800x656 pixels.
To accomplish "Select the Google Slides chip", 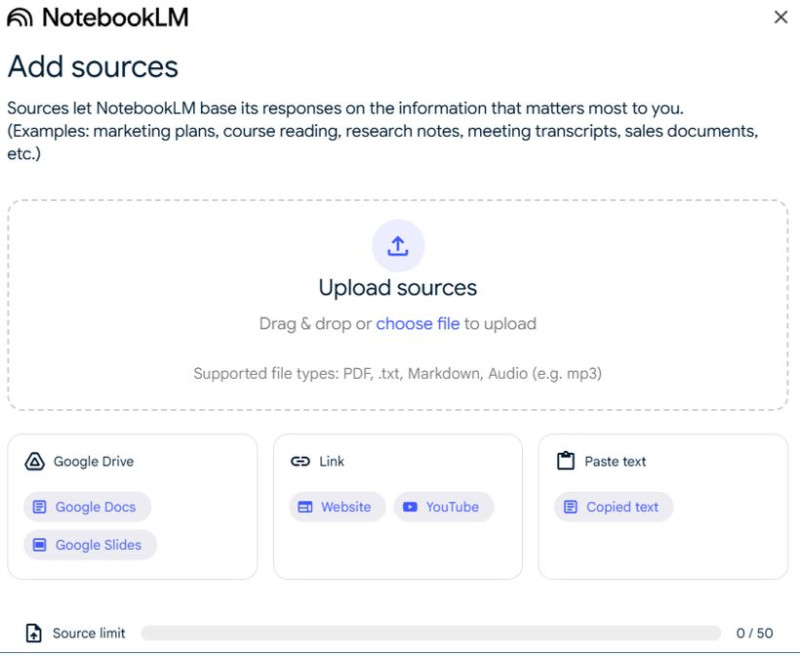I will pyautogui.click(x=90, y=545).
